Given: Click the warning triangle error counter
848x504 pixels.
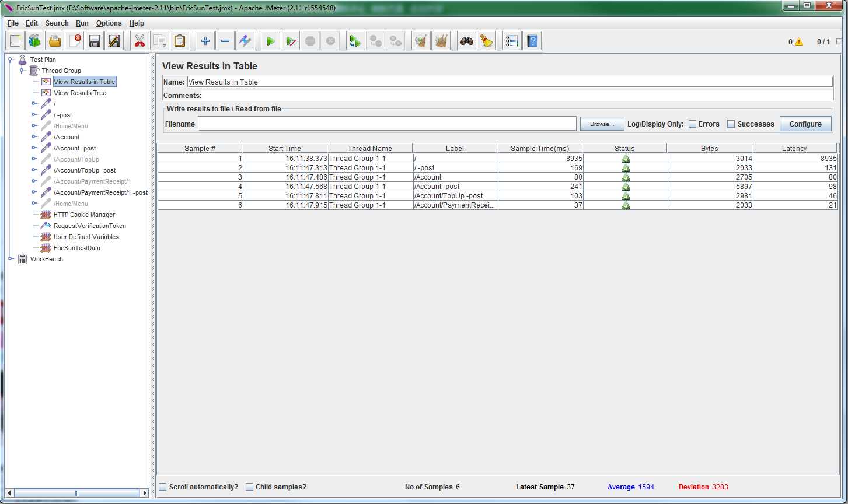Looking at the screenshot, I should point(798,42).
